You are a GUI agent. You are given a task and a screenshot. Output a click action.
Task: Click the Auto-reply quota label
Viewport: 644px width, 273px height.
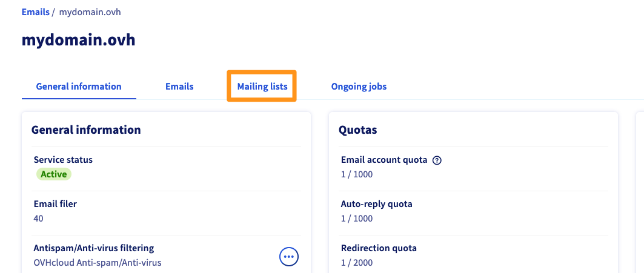coord(376,204)
